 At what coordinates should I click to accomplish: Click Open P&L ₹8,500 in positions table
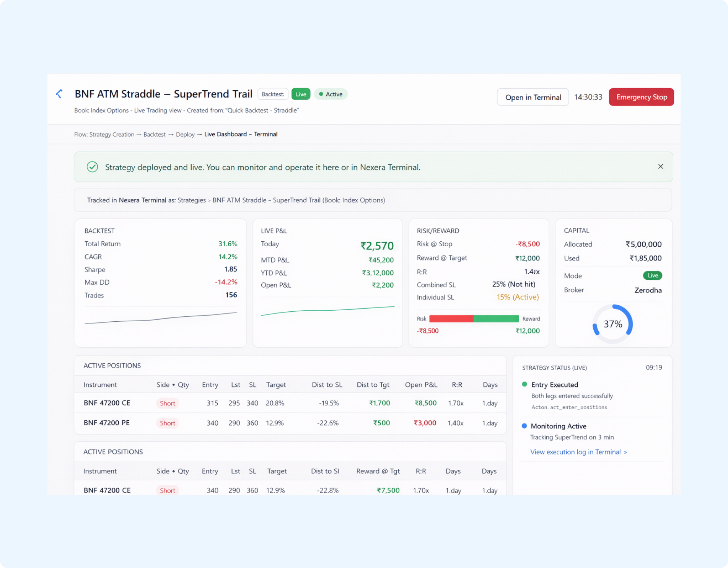(425, 403)
